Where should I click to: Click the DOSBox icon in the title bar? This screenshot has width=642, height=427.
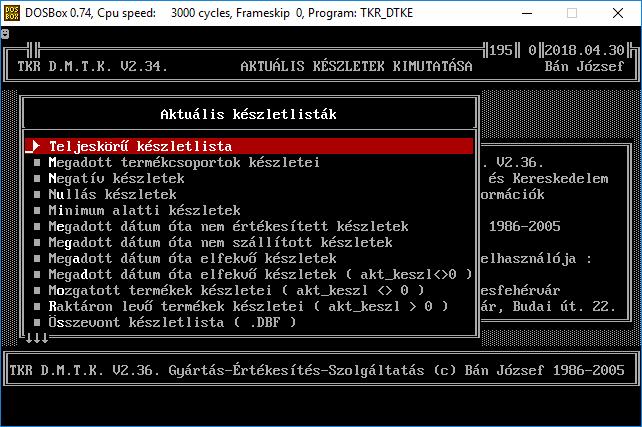click(11, 13)
